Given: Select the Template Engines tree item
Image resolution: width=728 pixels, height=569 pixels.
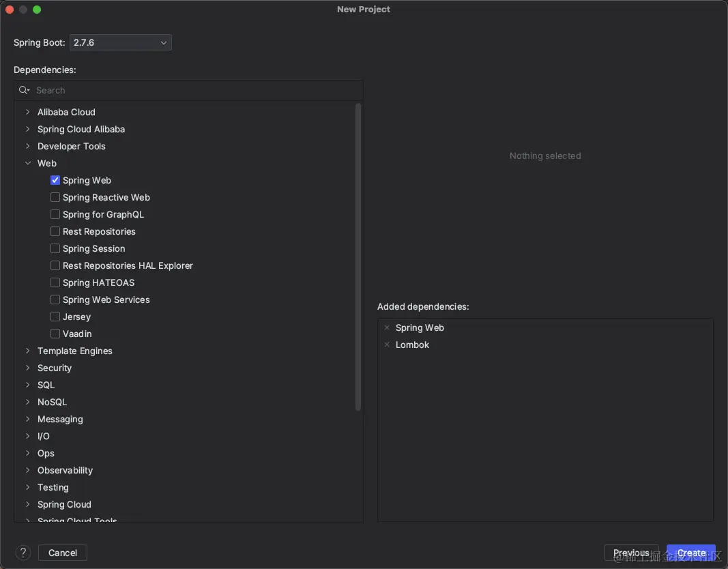Looking at the screenshot, I should tap(75, 351).
